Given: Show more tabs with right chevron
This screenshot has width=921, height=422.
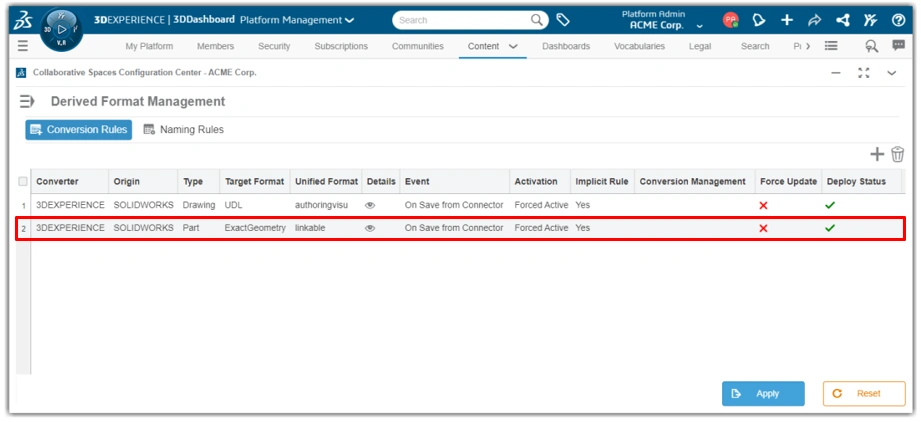Looking at the screenshot, I should point(808,46).
